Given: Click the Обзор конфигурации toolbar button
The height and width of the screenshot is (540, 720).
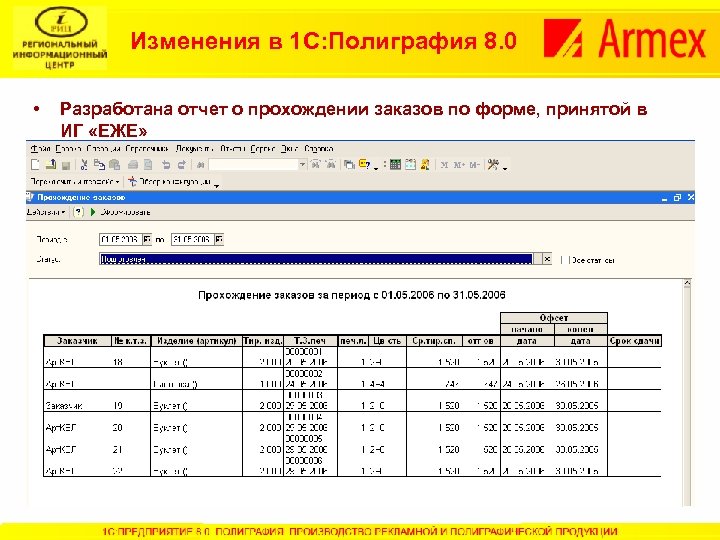Looking at the screenshot, I should [170, 182].
